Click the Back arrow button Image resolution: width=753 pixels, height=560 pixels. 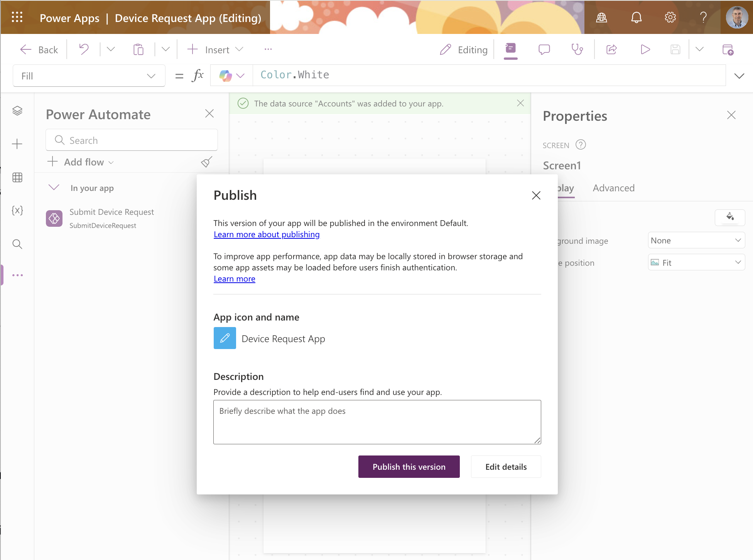point(39,50)
